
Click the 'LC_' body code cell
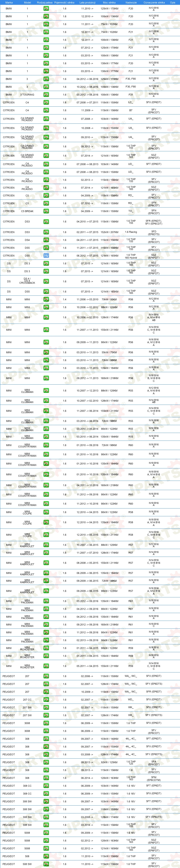131,102
